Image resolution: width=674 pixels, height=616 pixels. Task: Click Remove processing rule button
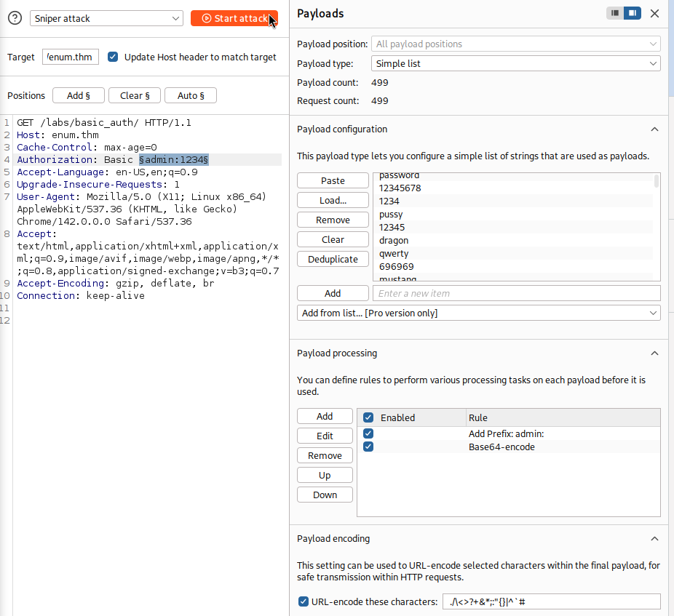pyautogui.click(x=325, y=455)
